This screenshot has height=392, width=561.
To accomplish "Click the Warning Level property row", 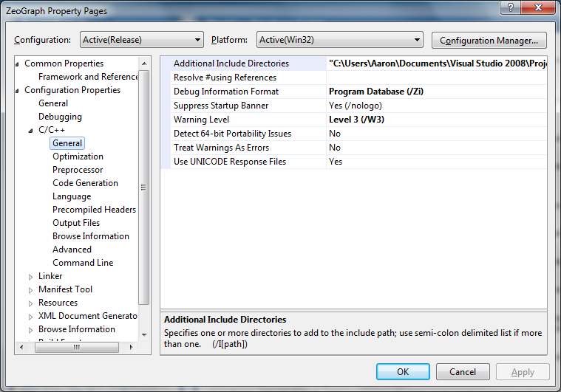I will (201, 120).
